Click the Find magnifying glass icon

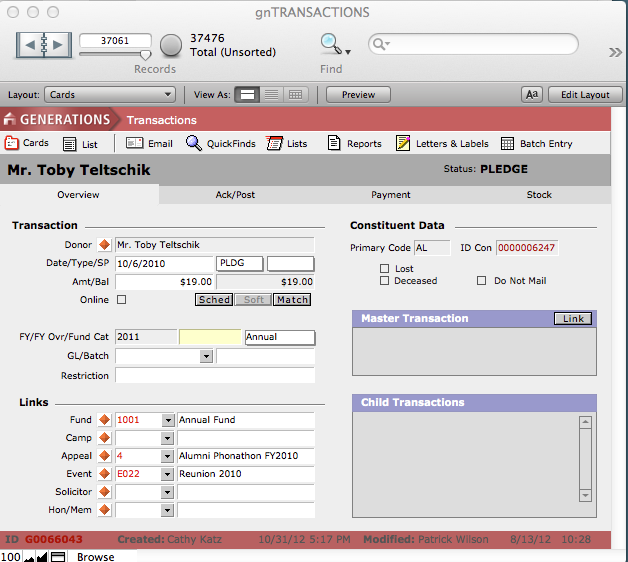coord(330,43)
